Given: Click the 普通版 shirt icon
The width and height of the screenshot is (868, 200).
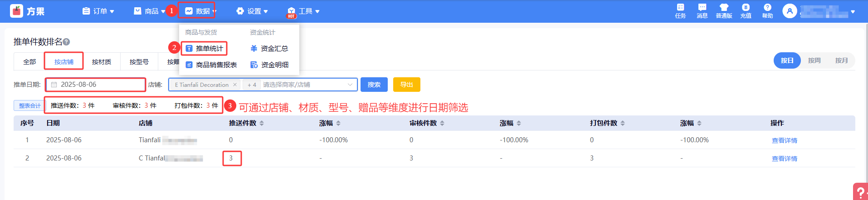Looking at the screenshot, I should (x=724, y=7).
